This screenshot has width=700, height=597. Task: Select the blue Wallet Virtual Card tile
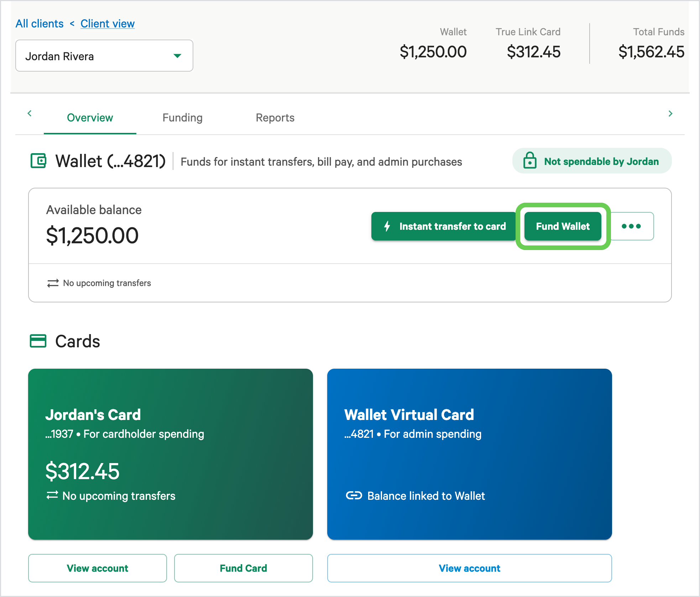click(470, 454)
